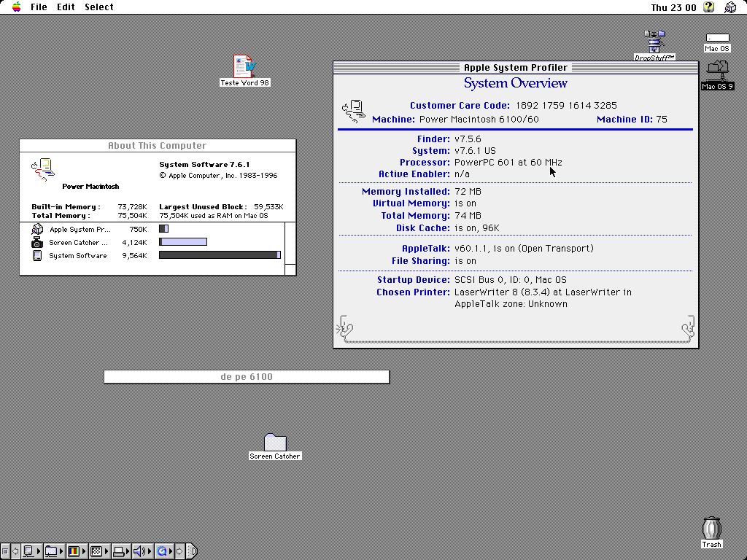
Task: Click the System Software memory size '9,564K'
Action: (134, 256)
